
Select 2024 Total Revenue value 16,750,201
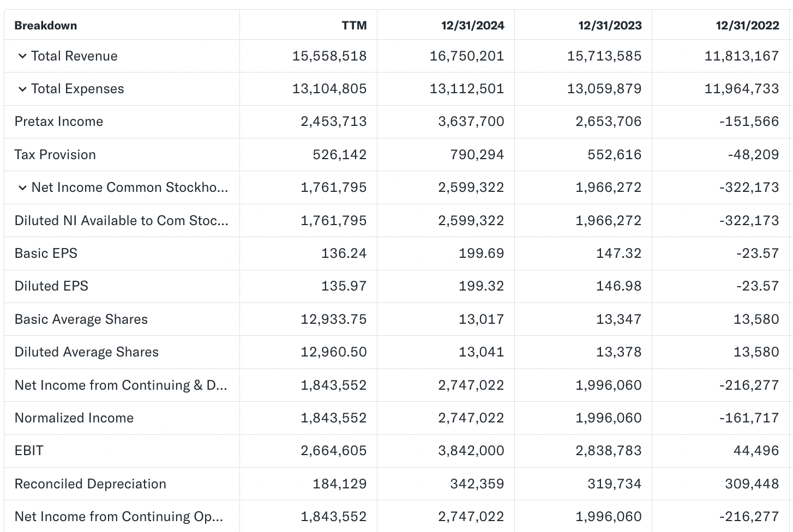tap(467, 56)
